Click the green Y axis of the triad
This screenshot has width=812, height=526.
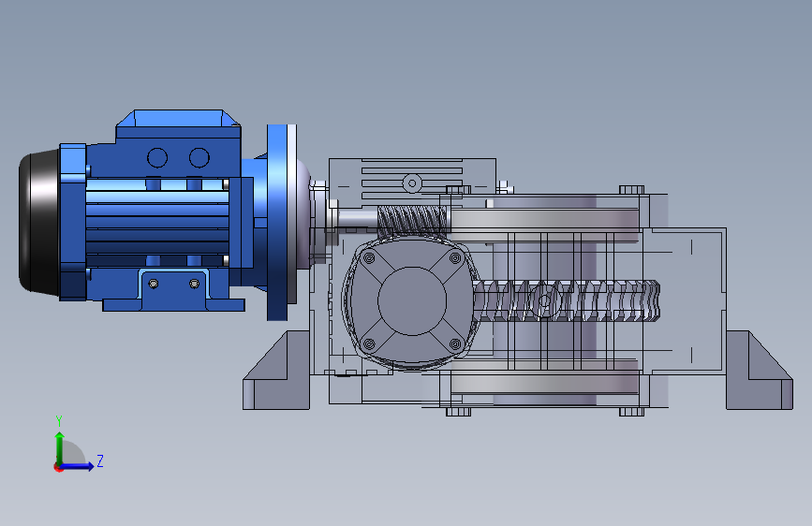coord(60,447)
